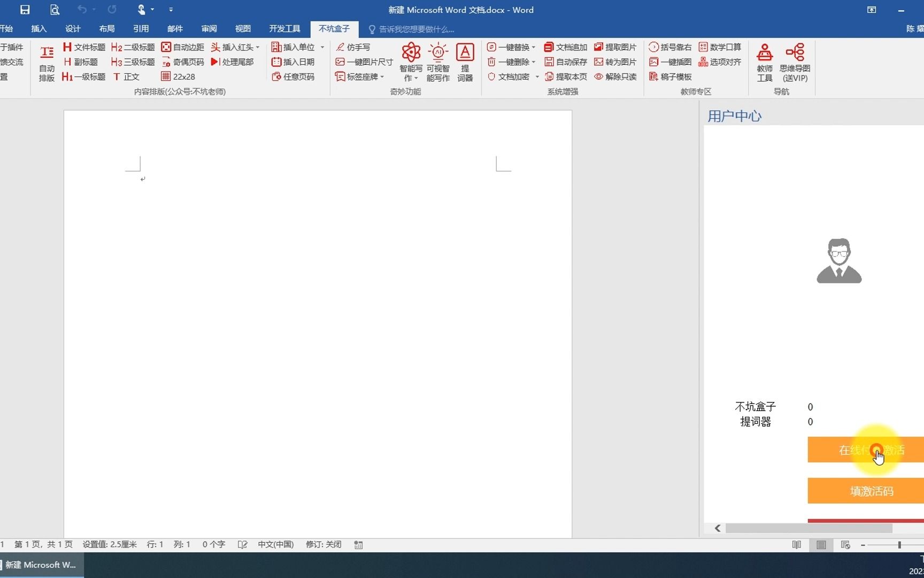Click the 填激活码 button

coord(866,491)
